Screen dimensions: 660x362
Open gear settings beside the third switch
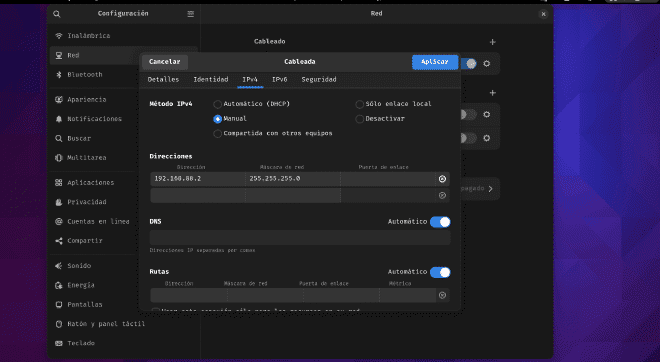point(487,138)
